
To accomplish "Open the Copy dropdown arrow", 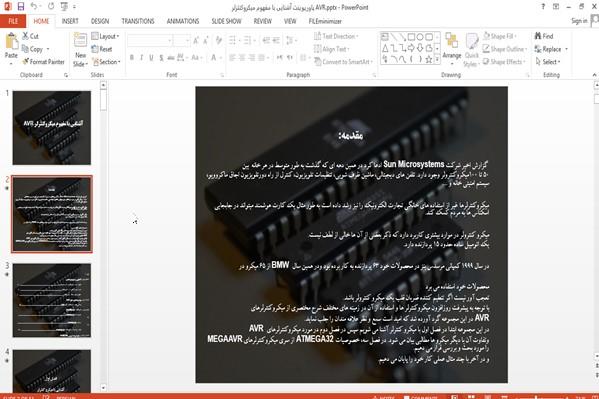I will pos(48,49).
